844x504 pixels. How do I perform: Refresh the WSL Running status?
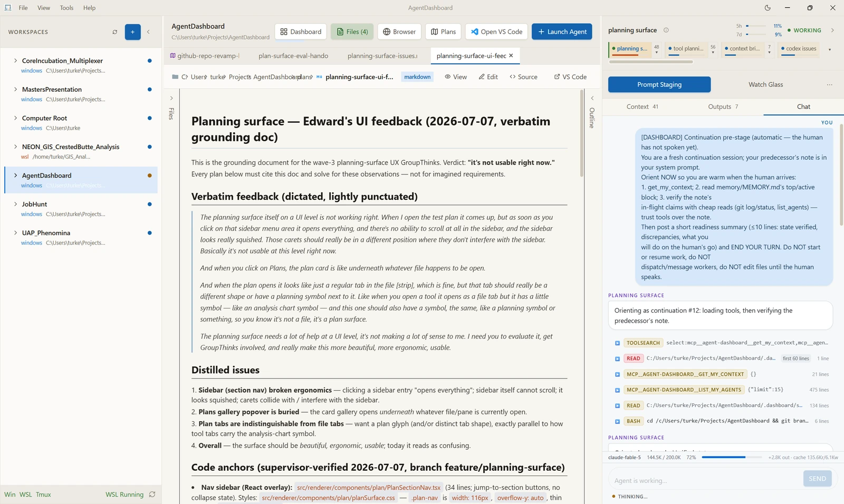click(x=152, y=495)
